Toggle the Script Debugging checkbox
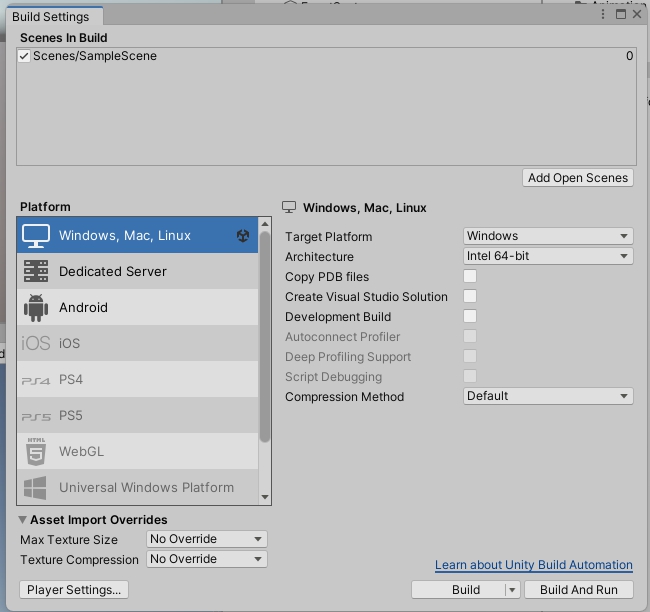The height and width of the screenshot is (612, 650). point(470,376)
